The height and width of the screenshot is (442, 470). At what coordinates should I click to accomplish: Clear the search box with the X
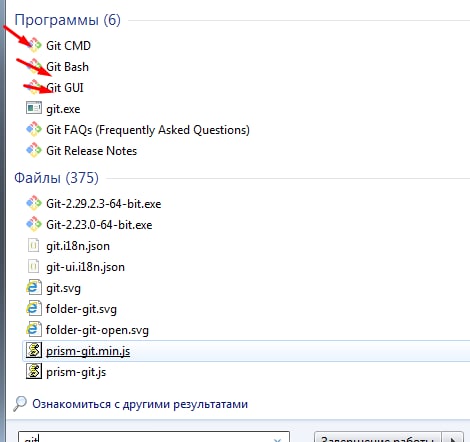[277, 439]
